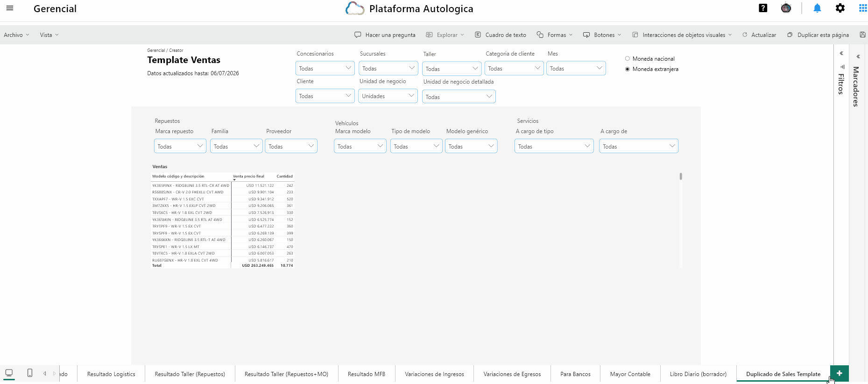
Task: Select Moneda extranjera radio button
Action: [628, 69]
